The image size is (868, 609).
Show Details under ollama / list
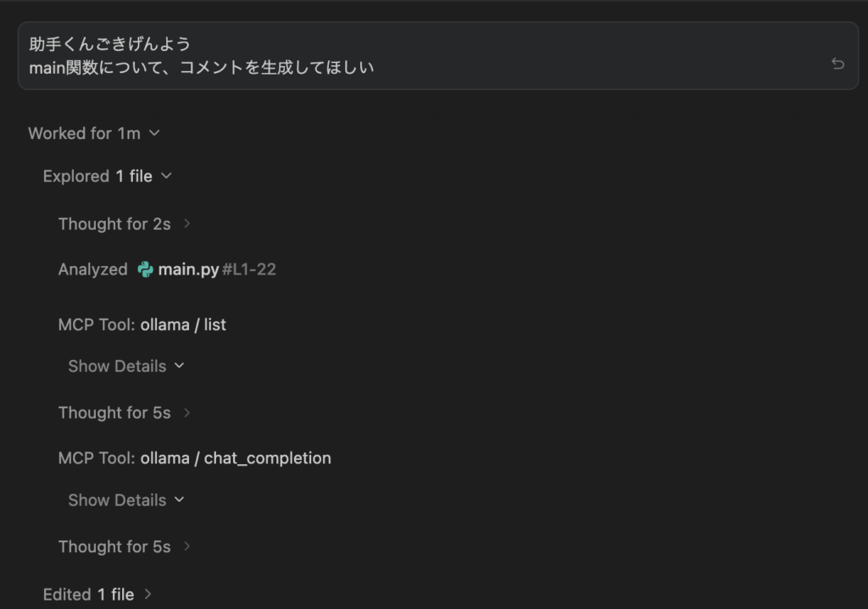pyautogui.click(x=125, y=367)
